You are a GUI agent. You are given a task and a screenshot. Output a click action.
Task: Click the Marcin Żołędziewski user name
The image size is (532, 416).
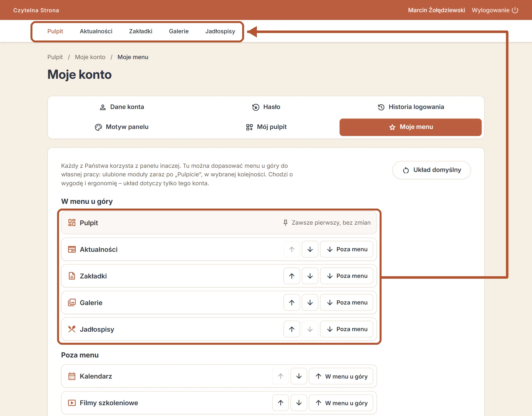tap(436, 10)
